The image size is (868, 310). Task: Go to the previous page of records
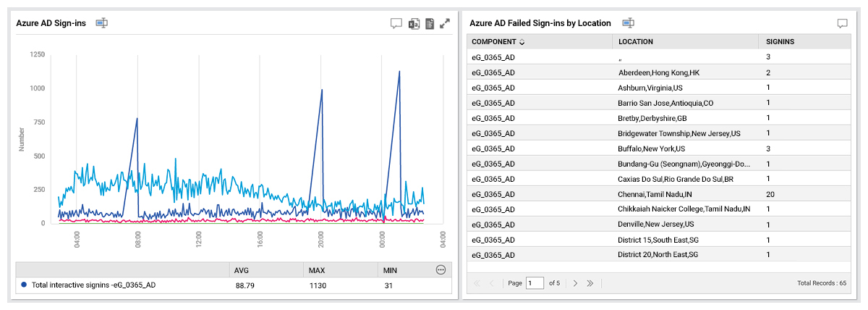coord(492,283)
